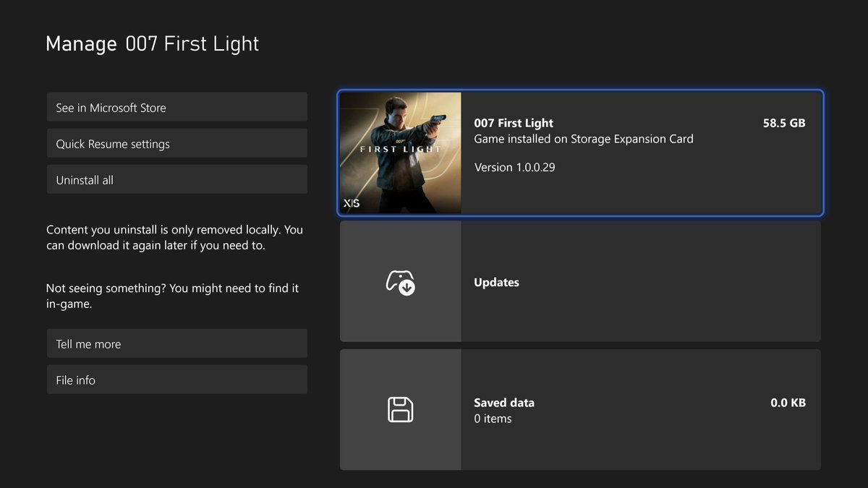The height and width of the screenshot is (488, 868).
Task: Click the 0.0 KB saved data size
Action: point(788,403)
